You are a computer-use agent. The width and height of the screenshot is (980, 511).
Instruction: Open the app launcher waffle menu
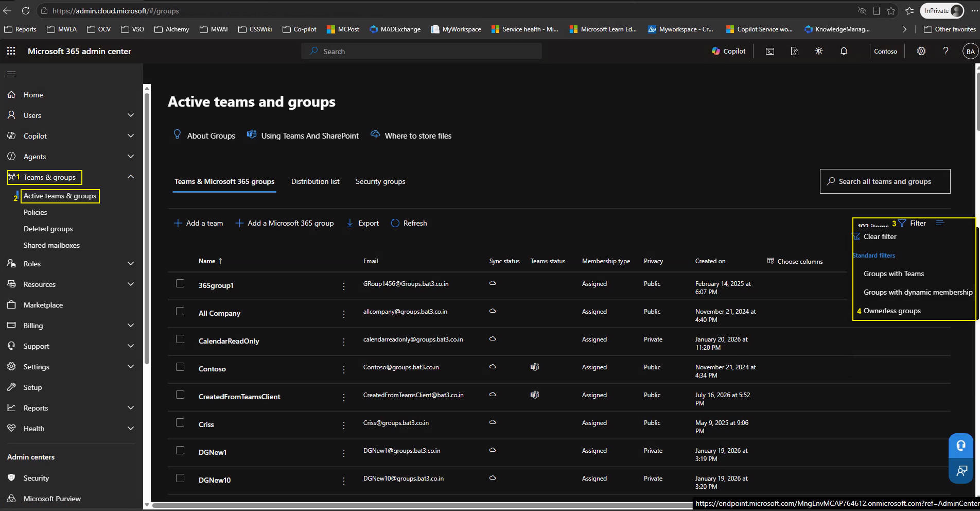coord(11,51)
